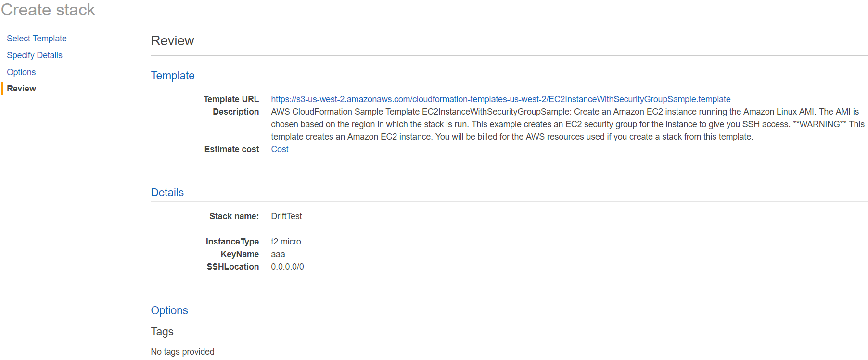Viewport: 868px width, 360px height.
Task: Click the Details section heading
Action: [167, 193]
